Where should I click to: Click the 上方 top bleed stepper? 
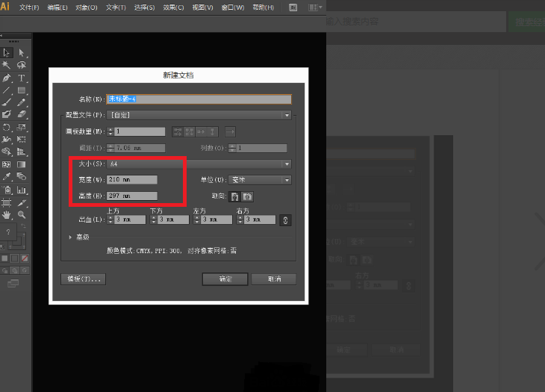coord(110,220)
